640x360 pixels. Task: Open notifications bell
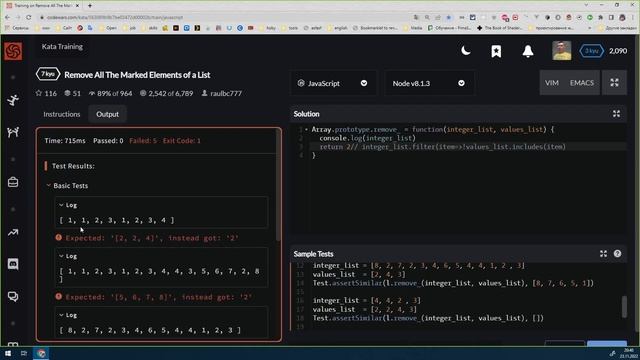[x=528, y=51]
